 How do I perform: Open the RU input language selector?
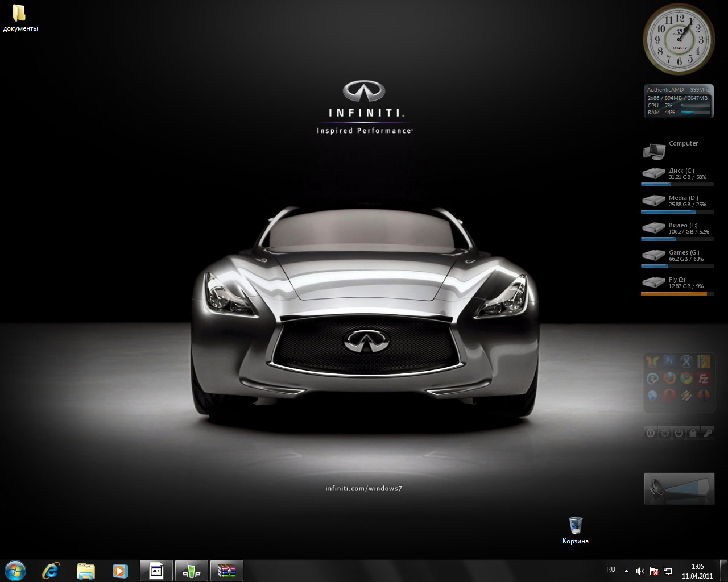(x=611, y=569)
